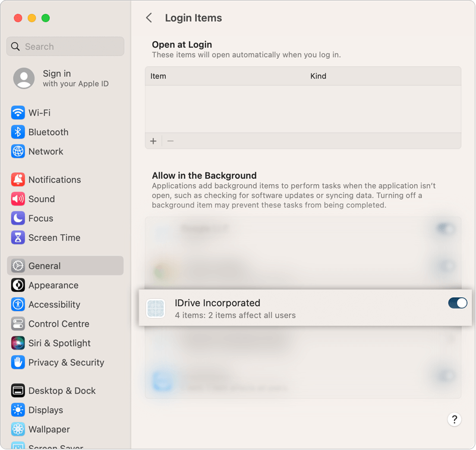Click the Kind column header
Viewport: 476px width, 450px height.
[x=318, y=76]
